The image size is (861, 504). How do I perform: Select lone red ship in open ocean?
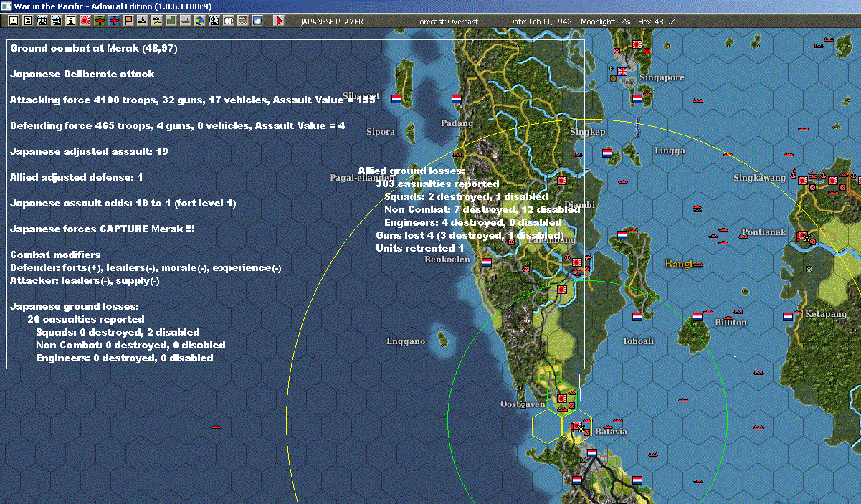coord(217,427)
